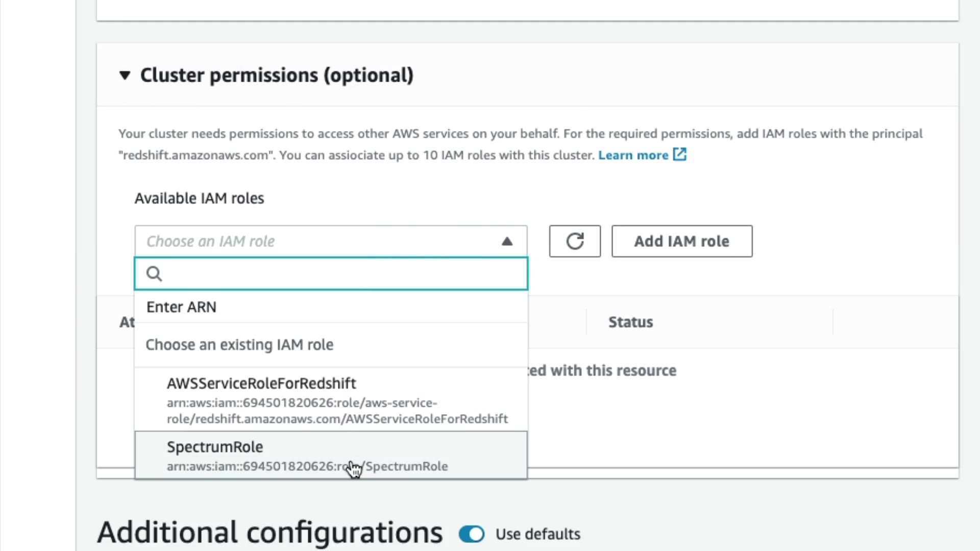Open the Learn more link
The height and width of the screenshot is (551, 980).
[x=633, y=155]
